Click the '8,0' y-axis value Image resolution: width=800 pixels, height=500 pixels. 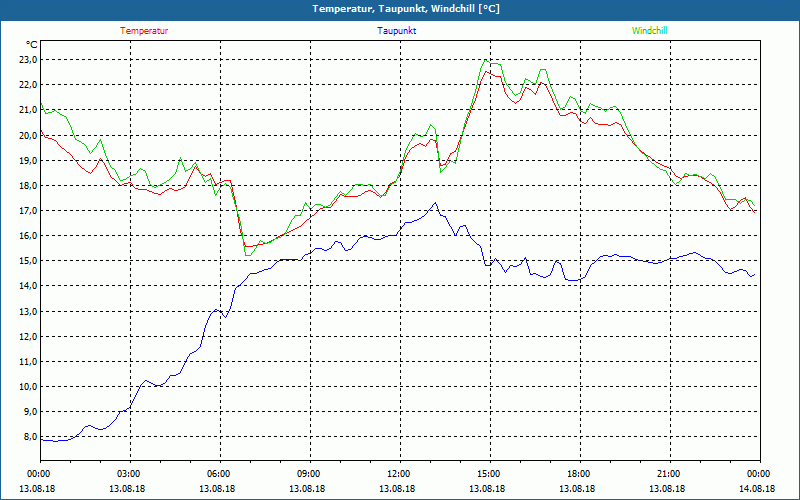32,437
